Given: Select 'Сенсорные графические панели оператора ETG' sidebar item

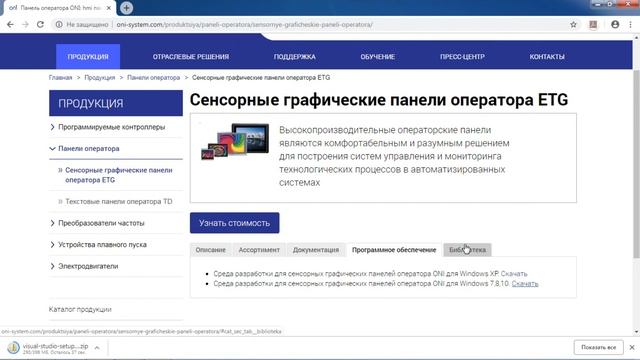Looking at the screenshot, I should 118,175.
